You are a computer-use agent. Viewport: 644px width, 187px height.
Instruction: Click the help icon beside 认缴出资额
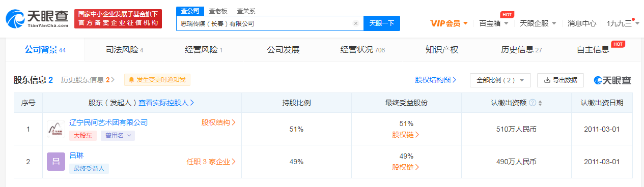pos(532,103)
